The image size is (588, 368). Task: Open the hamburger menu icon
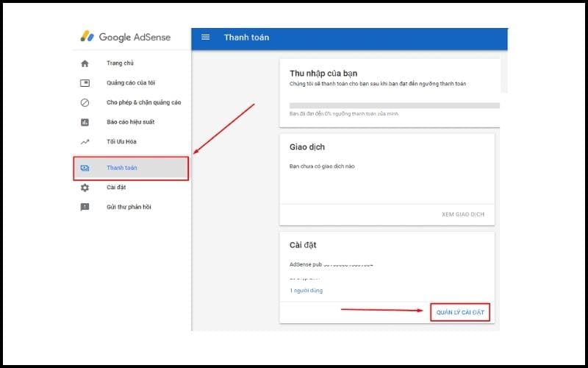point(206,38)
